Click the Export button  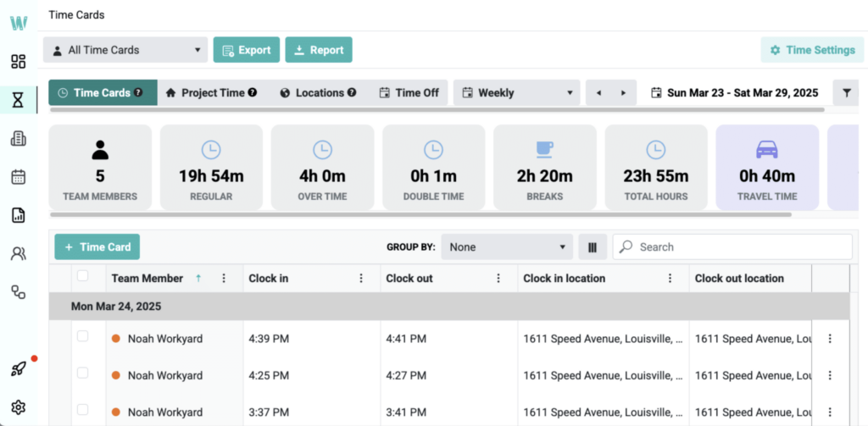(246, 50)
